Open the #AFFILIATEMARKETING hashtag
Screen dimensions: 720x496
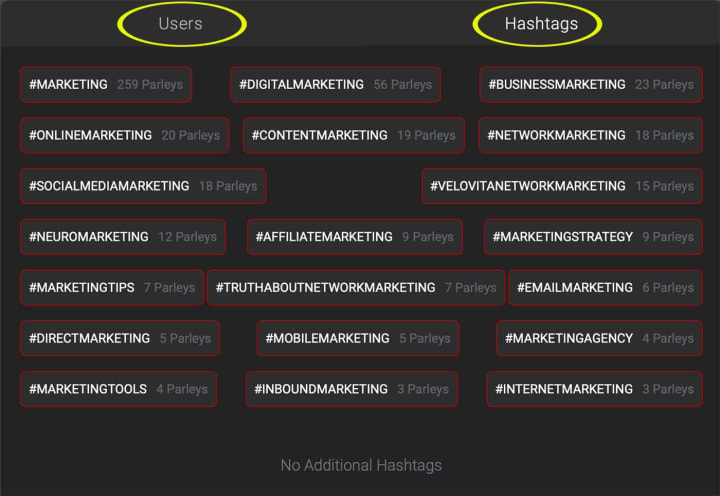pos(354,237)
